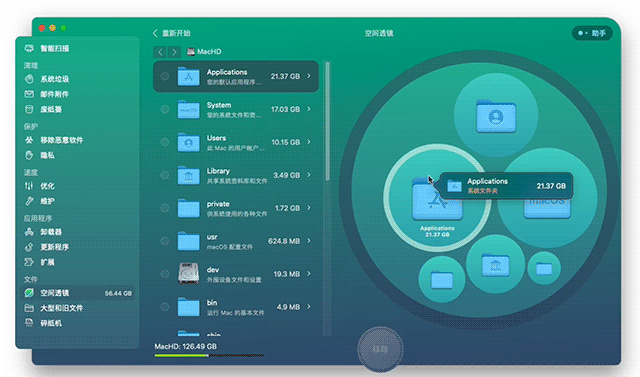The image size is (640, 377).
Task: Open the 智能扫描 smart scan icon
Action: 29,48
